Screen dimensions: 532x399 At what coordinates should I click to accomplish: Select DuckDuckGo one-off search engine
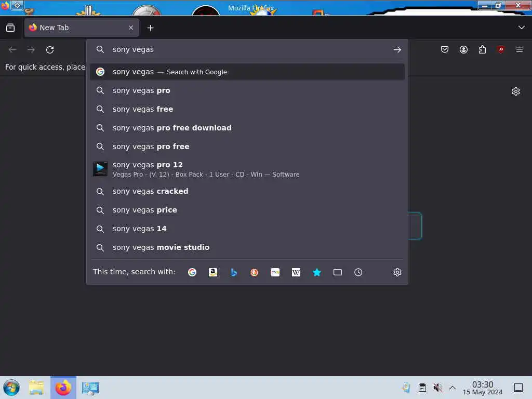point(254,272)
